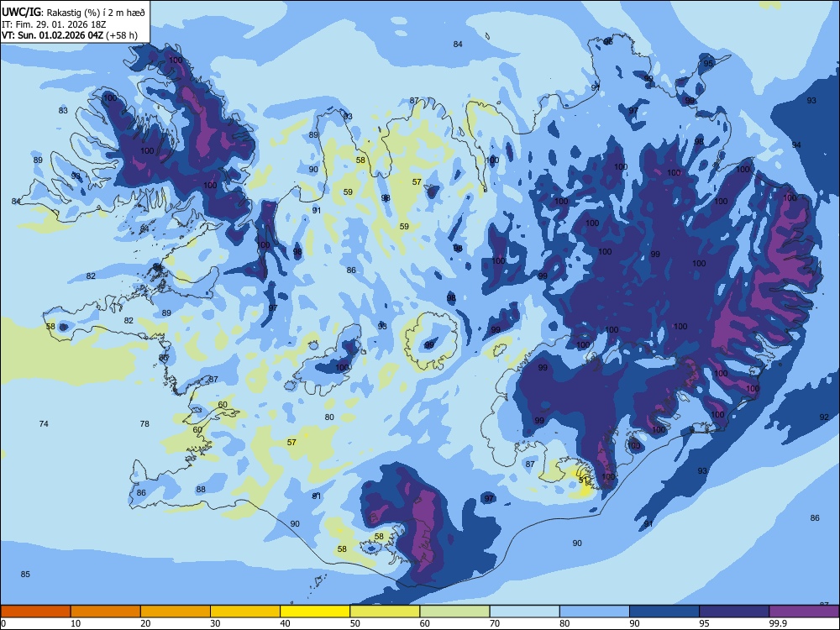
Task: Click the humidity value '88' on the map
Action: pos(201,489)
